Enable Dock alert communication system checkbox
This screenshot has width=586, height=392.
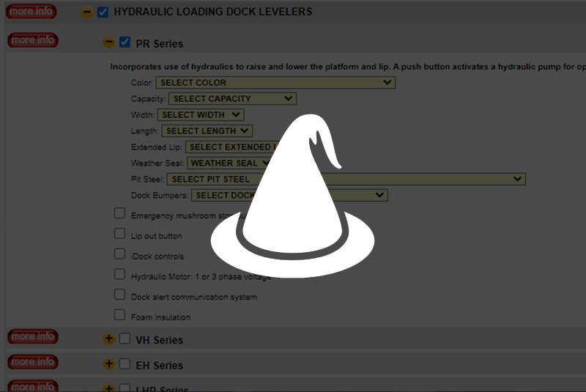(x=119, y=295)
